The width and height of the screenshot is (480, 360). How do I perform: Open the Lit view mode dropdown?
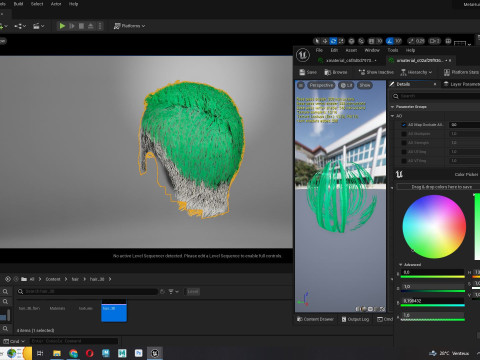tap(346, 85)
